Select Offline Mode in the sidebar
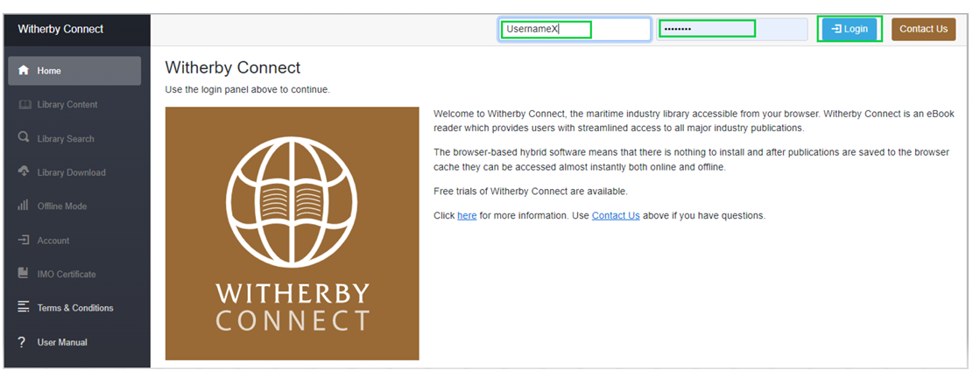Viewport: 980px width, 377px height. [62, 206]
